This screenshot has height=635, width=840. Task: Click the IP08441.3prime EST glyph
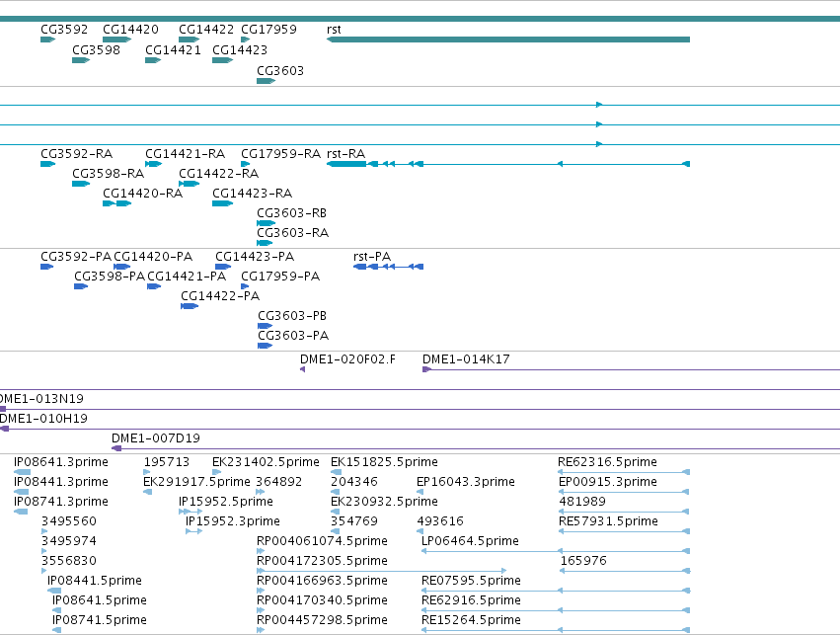(22, 492)
